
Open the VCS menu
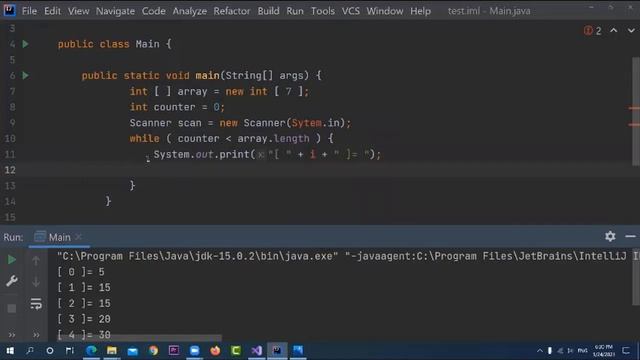click(351, 11)
